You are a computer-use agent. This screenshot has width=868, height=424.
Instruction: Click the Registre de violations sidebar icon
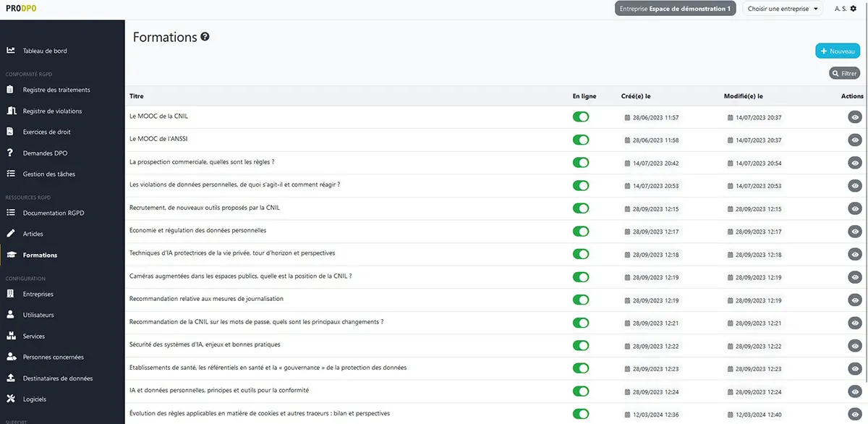pos(11,111)
